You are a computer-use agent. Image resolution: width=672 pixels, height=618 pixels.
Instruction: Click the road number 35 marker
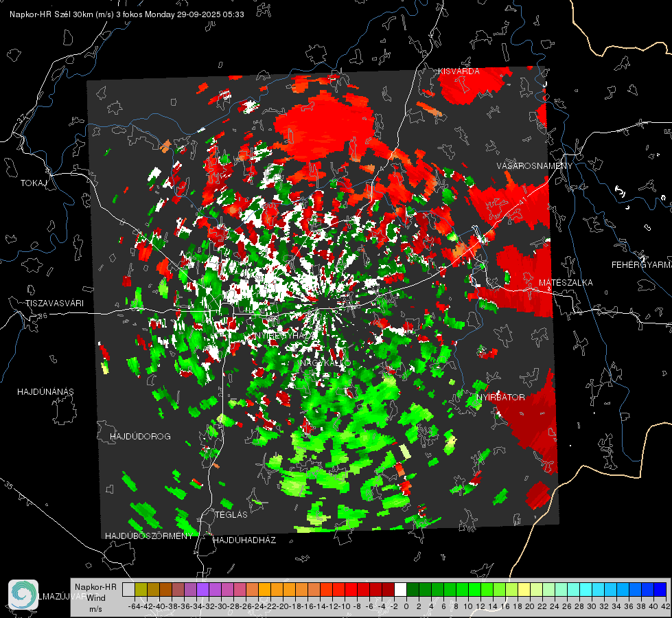[x=8, y=485]
